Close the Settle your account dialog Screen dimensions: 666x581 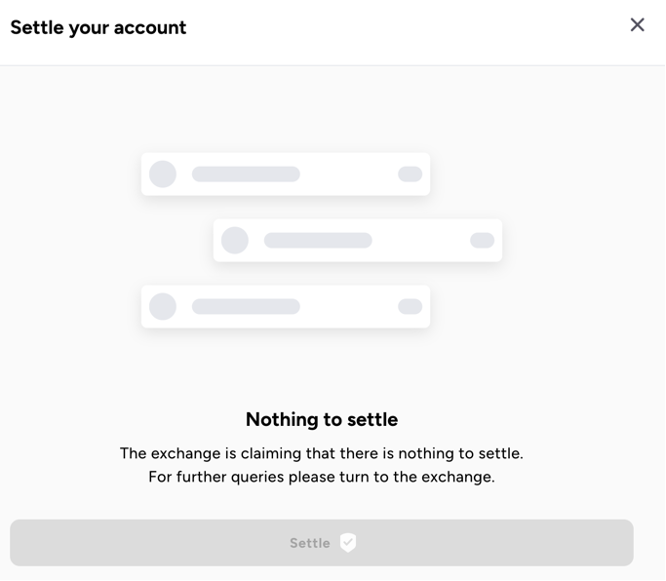(637, 25)
